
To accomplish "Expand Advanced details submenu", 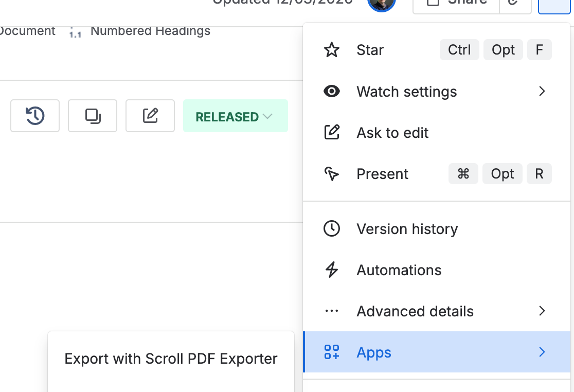I will [437, 311].
